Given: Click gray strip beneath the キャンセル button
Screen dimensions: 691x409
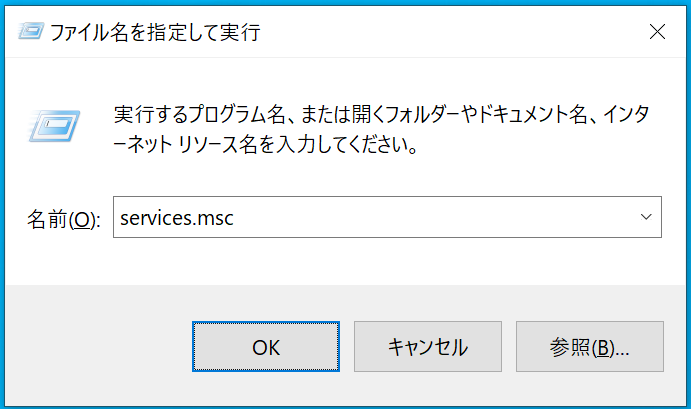Looking at the screenshot, I should coord(428,389).
